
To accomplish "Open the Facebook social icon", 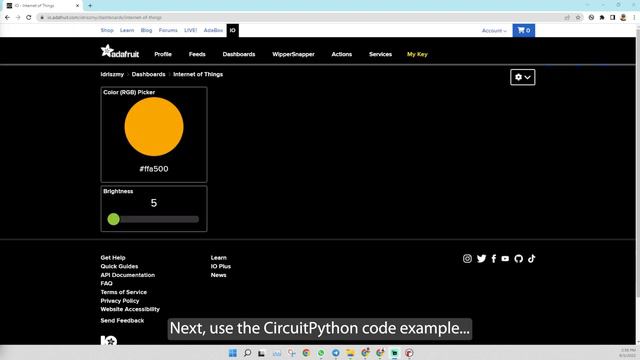I will 493,258.
